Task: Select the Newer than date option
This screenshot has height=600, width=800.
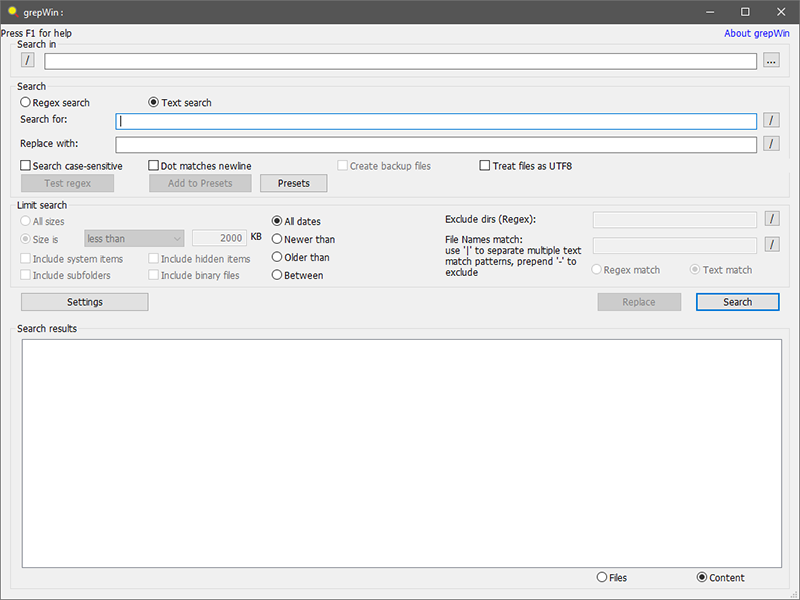Action: [277, 240]
